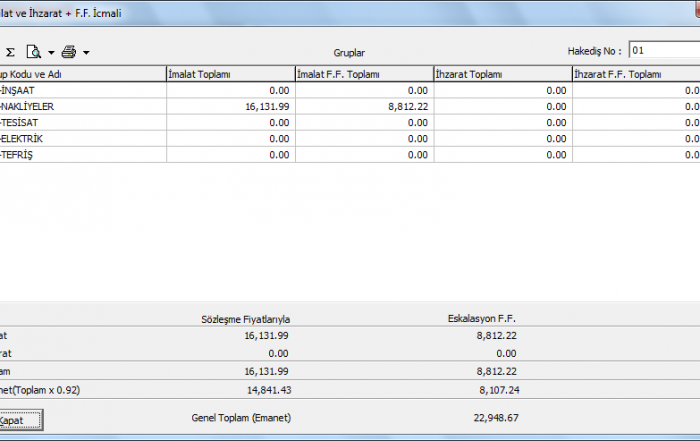The width and height of the screenshot is (700, 441).
Task: Select the TESİSAT group row
Action: click(82, 122)
